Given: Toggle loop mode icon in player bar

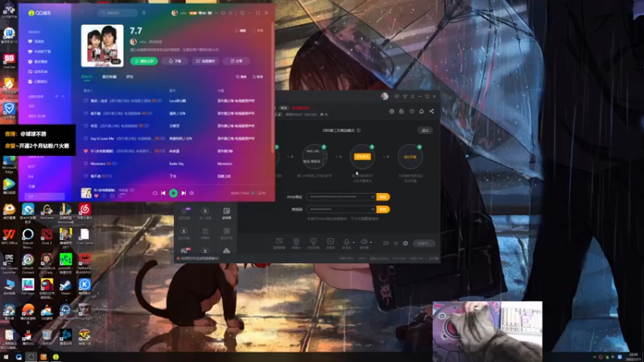Looking at the screenshot, I should tap(155, 193).
